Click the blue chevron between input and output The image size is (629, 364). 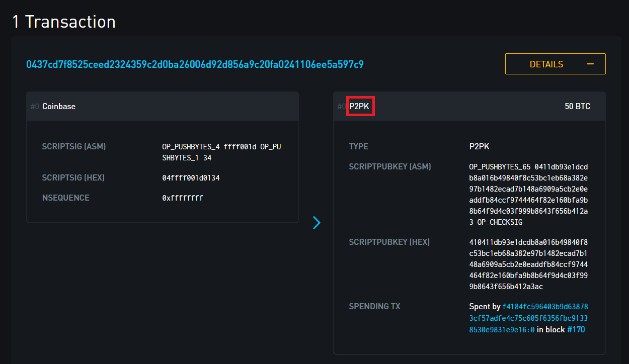[317, 222]
